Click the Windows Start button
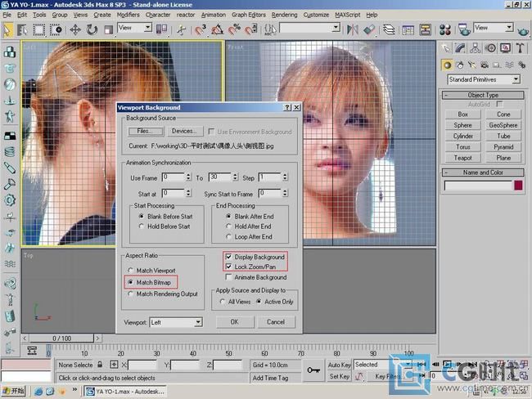 click(x=13, y=391)
